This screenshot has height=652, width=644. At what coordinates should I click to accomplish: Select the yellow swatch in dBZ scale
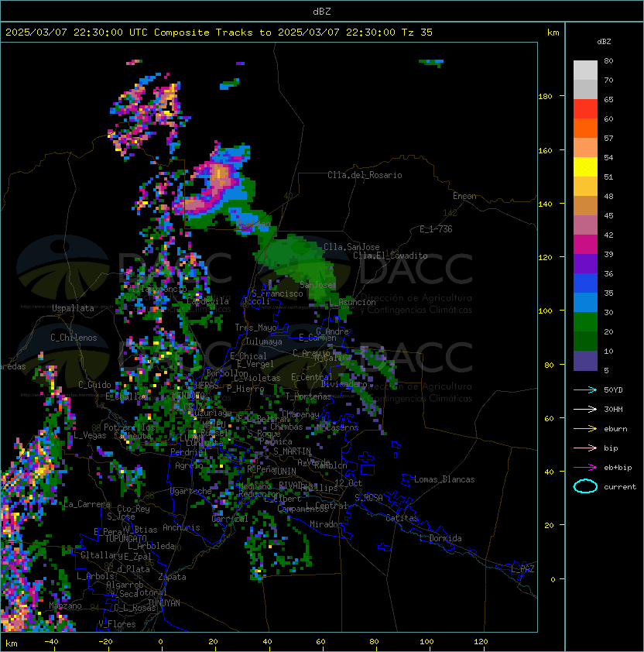point(585,166)
